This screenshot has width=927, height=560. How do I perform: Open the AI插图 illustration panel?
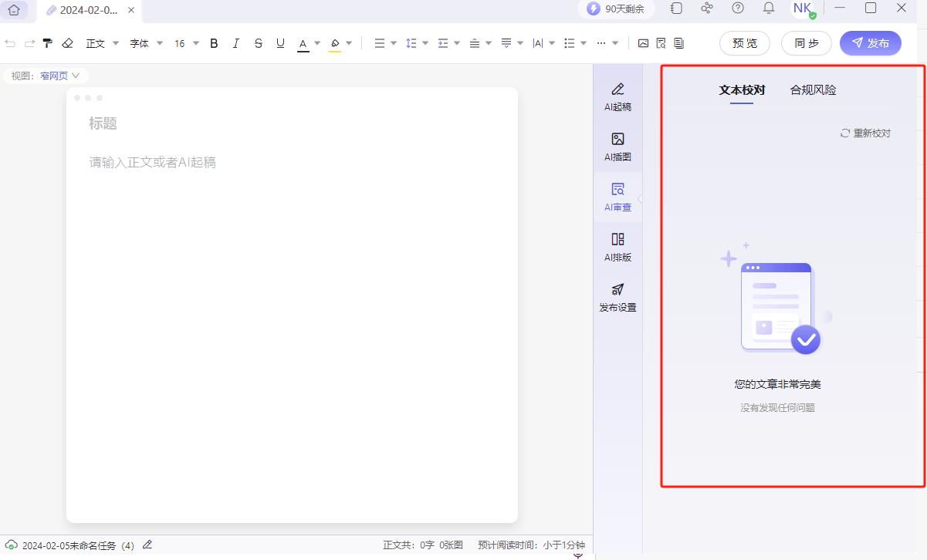pos(617,147)
